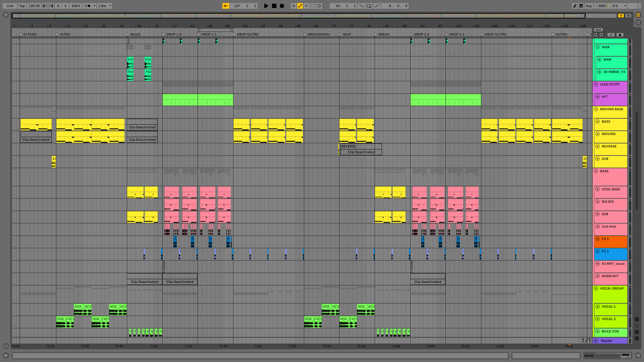Click the Set locator button

598,29
